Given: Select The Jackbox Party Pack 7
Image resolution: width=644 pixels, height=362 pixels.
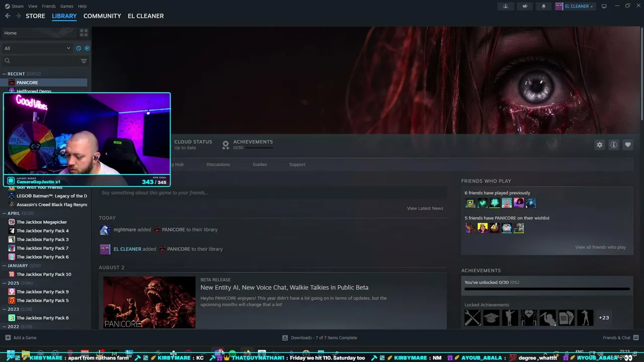Looking at the screenshot, I should tap(42, 248).
